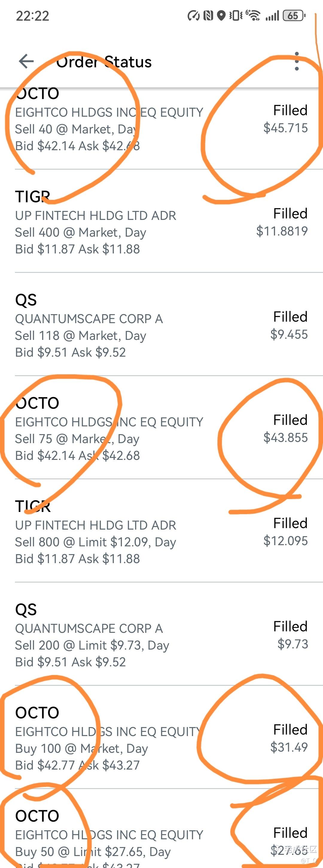Tap the NFC icon in status bar
Image resolution: width=323 pixels, height=868 pixels.
point(208,16)
